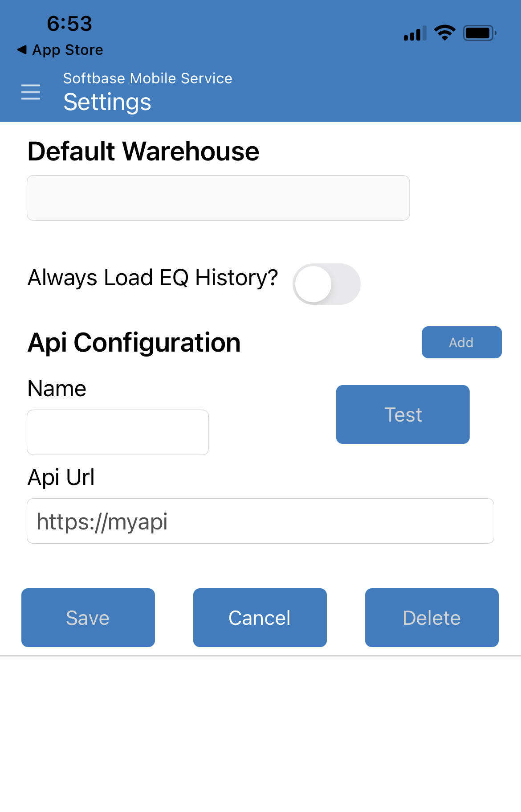This screenshot has width=521, height=812.
Task: Tap the Settings page title
Action: 107,102
